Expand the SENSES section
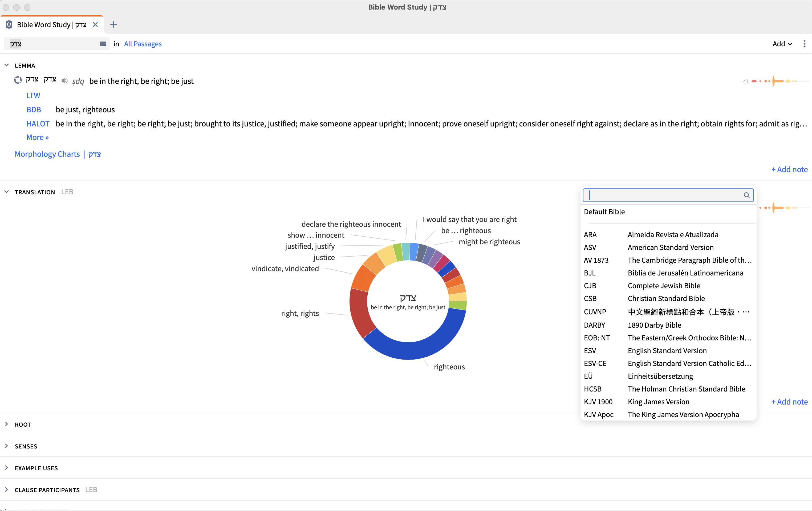 click(6, 446)
